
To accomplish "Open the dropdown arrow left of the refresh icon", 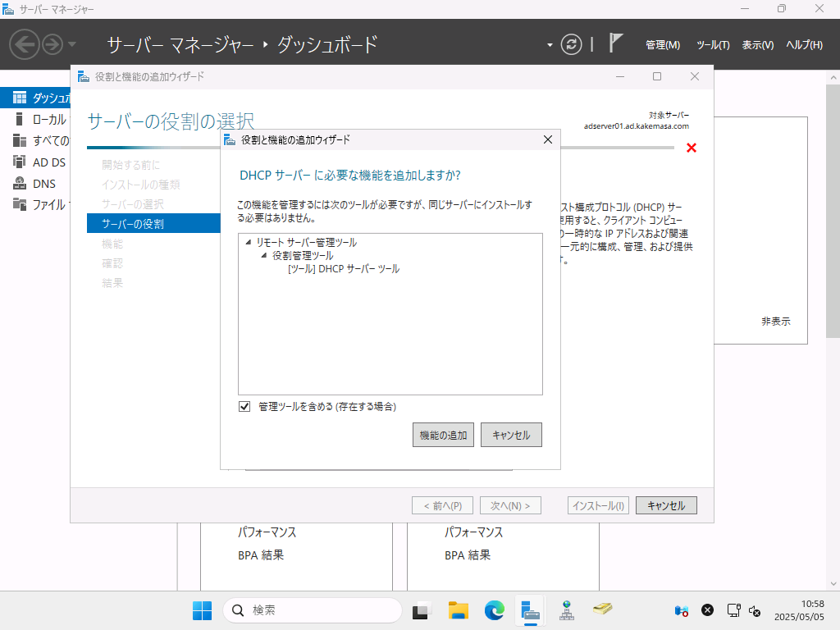I will (550, 45).
